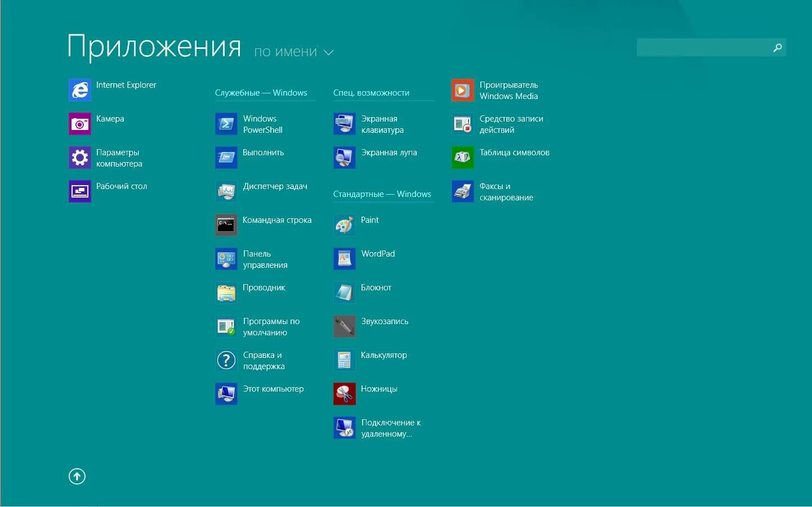Click the 'Таблица символов' label
This screenshot has width=812, height=507.
[x=515, y=152]
